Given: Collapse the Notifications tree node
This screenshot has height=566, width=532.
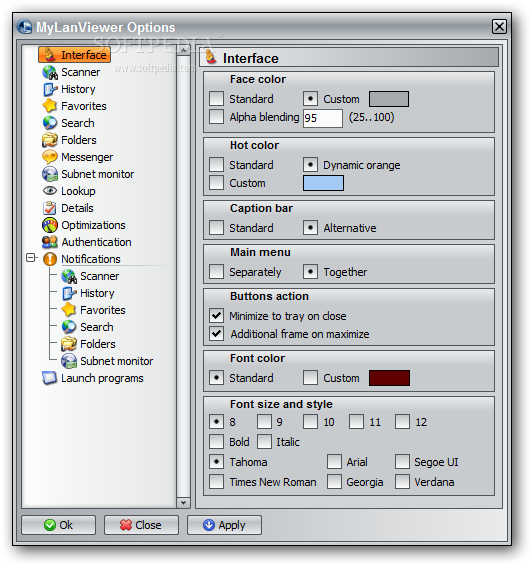Looking at the screenshot, I should tap(31, 258).
